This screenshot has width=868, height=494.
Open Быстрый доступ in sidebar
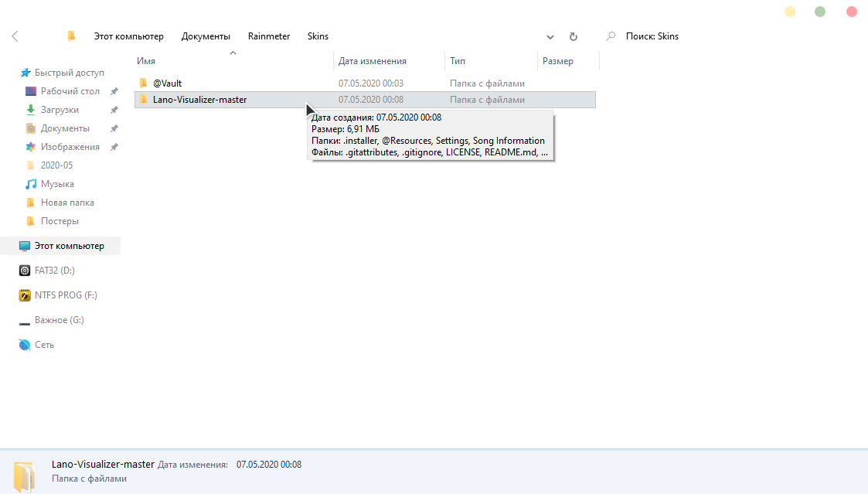(69, 73)
